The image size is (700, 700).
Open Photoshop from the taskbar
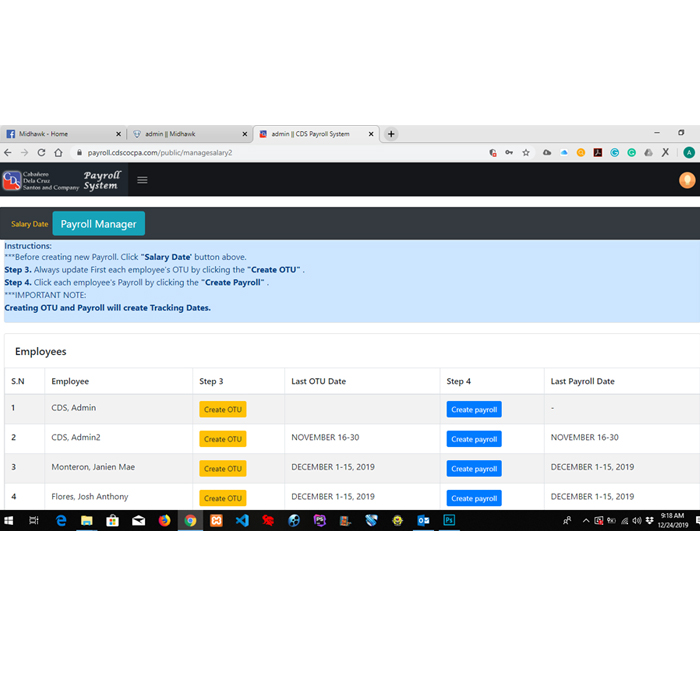(x=449, y=521)
